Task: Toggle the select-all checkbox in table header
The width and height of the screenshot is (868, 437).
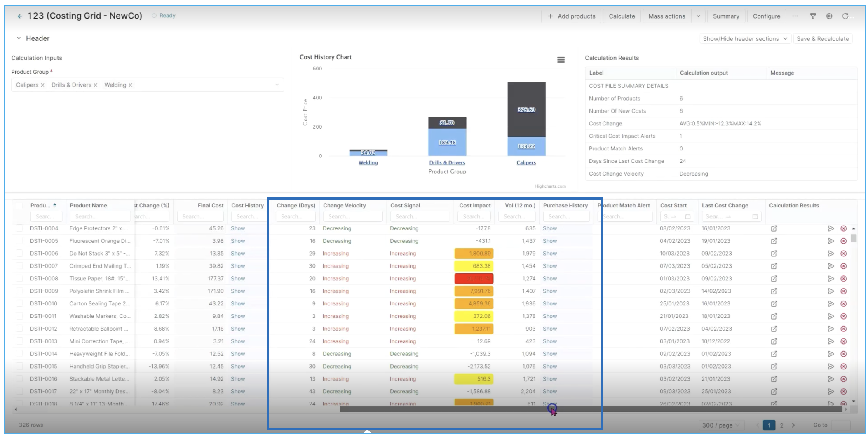Action: pos(19,205)
